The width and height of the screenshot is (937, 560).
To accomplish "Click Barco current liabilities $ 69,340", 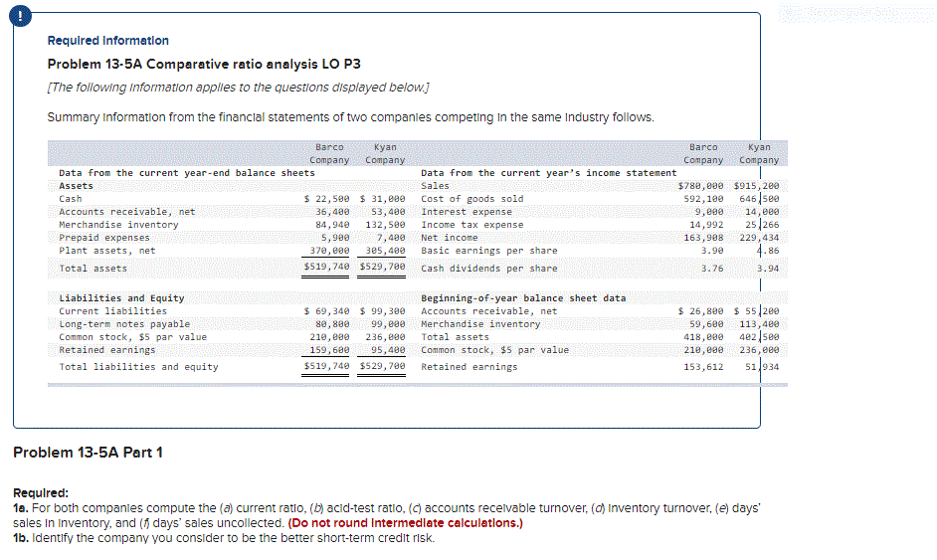I will point(326,310).
